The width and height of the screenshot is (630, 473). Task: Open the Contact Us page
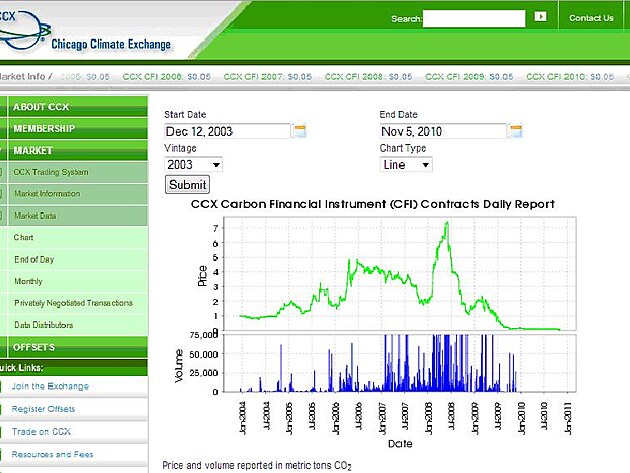click(x=591, y=18)
